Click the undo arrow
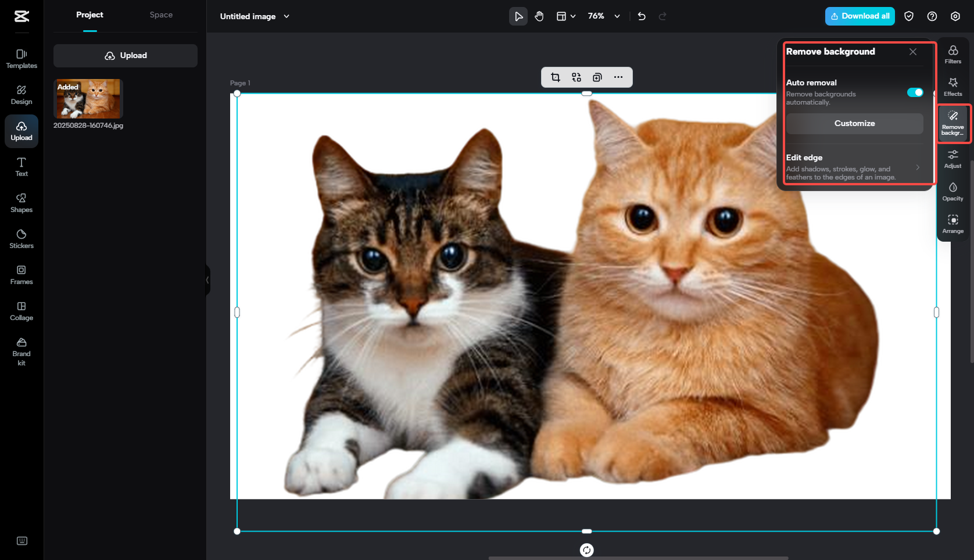Image resolution: width=974 pixels, height=560 pixels. pos(642,16)
